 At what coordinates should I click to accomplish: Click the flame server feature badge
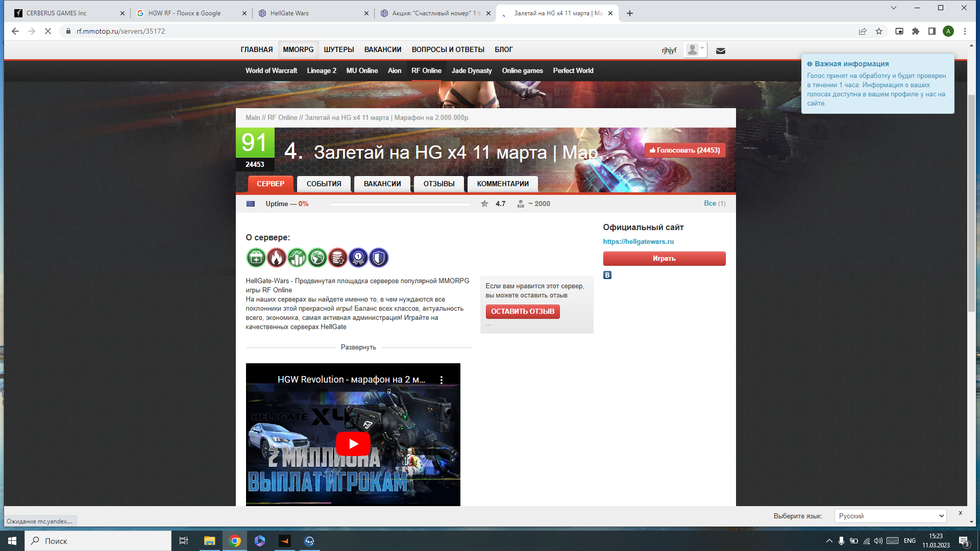click(276, 258)
